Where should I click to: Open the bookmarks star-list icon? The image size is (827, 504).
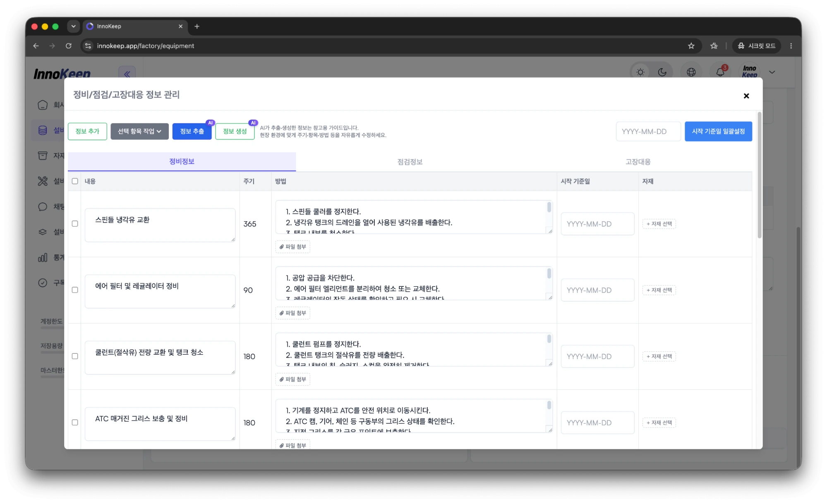[x=714, y=46]
